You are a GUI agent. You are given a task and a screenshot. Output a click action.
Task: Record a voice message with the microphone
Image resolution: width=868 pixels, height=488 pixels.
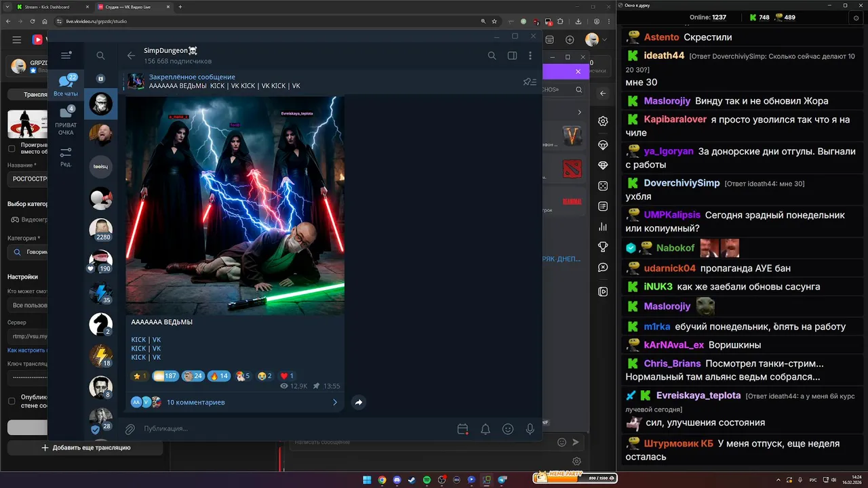pos(530,429)
